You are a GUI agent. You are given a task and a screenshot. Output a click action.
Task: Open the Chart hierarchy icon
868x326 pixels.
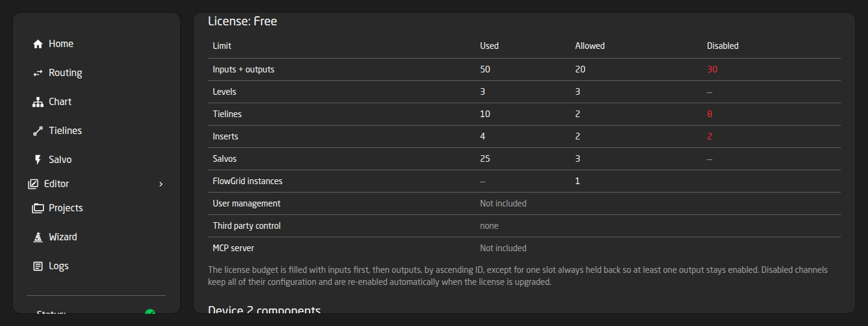tap(38, 102)
